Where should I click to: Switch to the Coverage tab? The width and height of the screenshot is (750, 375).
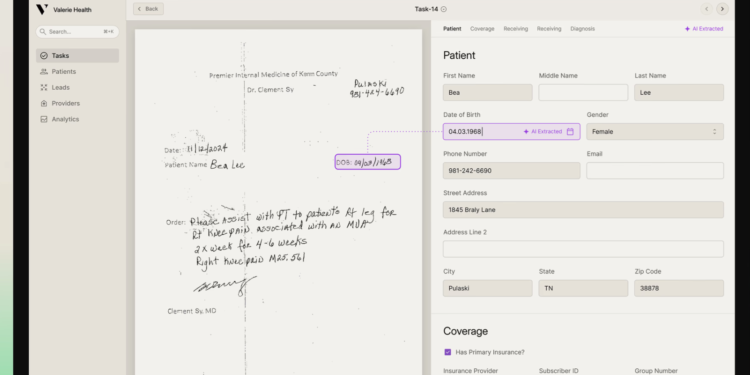(x=482, y=29)
